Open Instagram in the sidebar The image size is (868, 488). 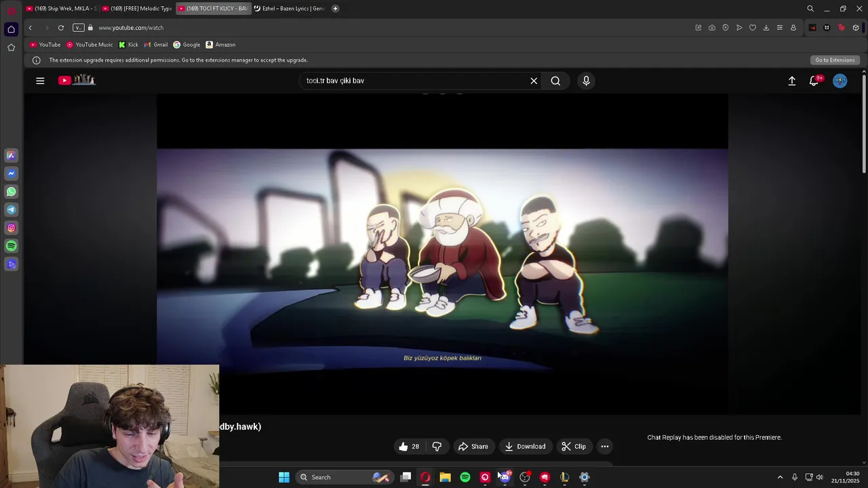tap(11, 228)
